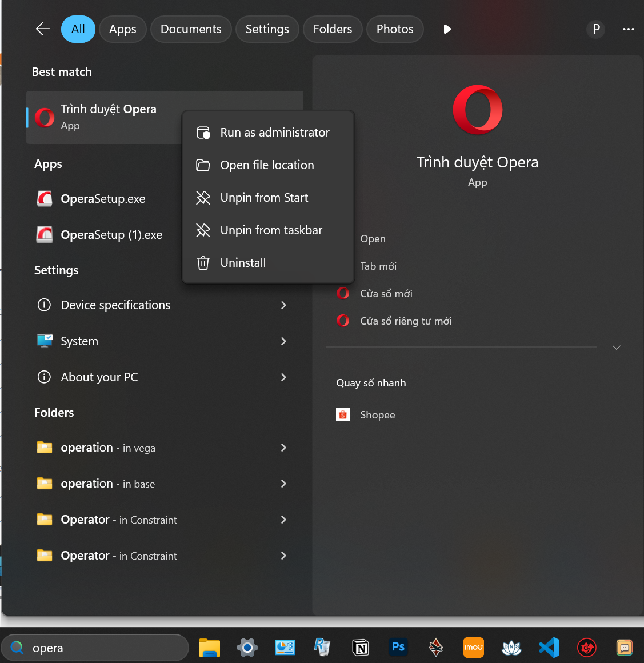Image resolution: width=644 pixels, height=663 pixels.
Task: Open the Shopee speed dial shortcut
Action: pyautogui.click(x=377, y=415)
